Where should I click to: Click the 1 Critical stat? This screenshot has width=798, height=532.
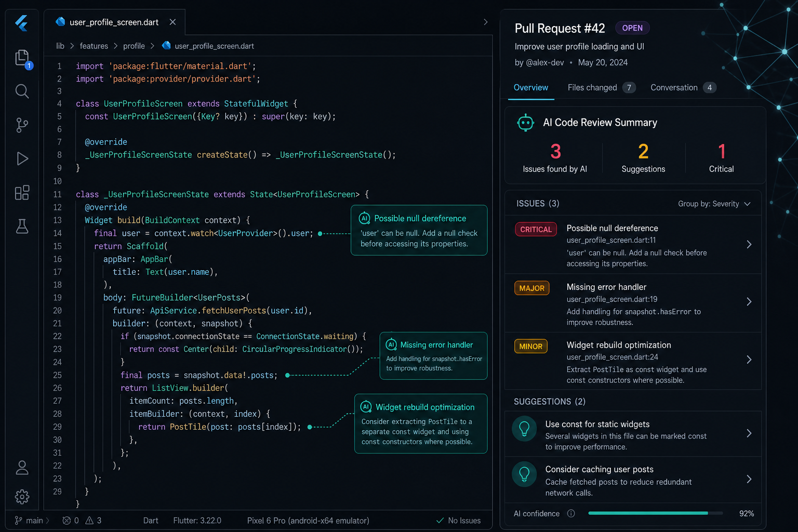(721, 158)
